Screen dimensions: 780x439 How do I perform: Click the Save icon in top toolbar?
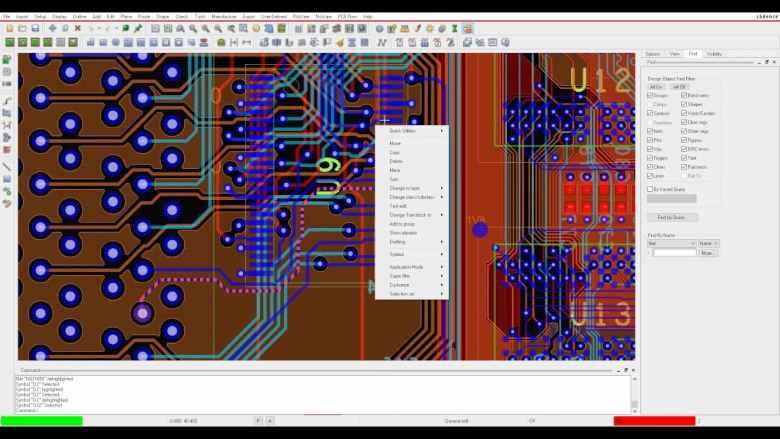37,29
